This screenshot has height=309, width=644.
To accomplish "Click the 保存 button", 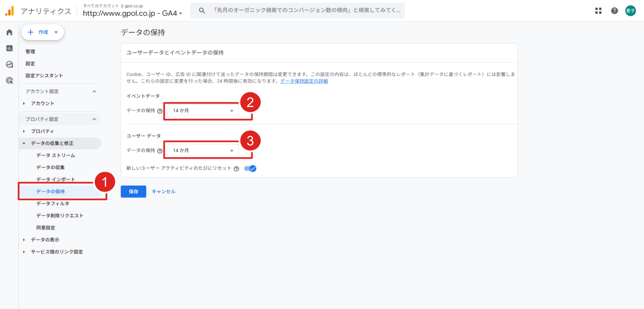I will [x=133, y=191].
